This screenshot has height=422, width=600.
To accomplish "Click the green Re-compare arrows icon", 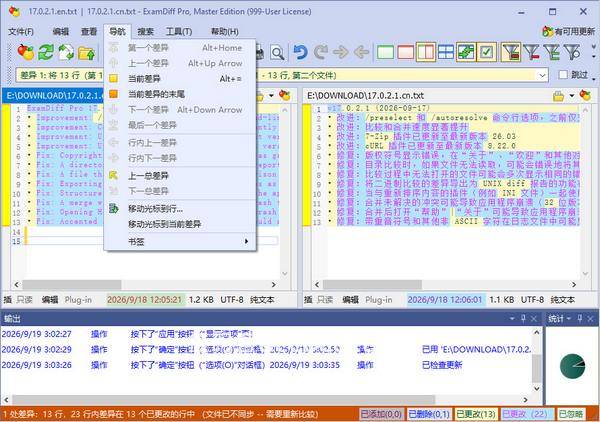I will (x=46, y=52).
